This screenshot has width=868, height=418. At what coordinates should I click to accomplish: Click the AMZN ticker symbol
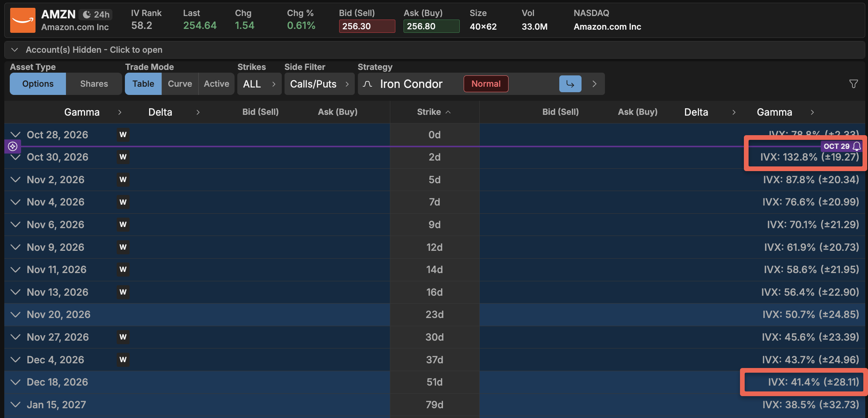[x=59, y=14]
